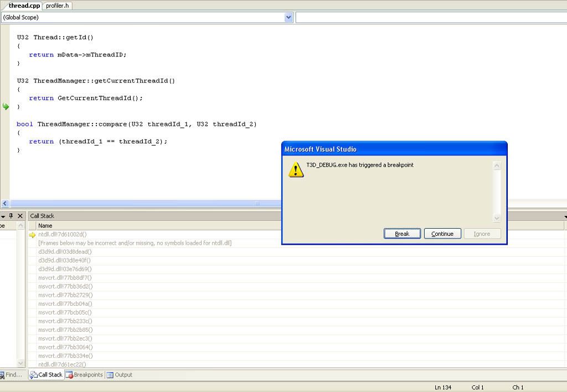
Task: Switch to the profiler.h tab
Action: pos(58,6)
